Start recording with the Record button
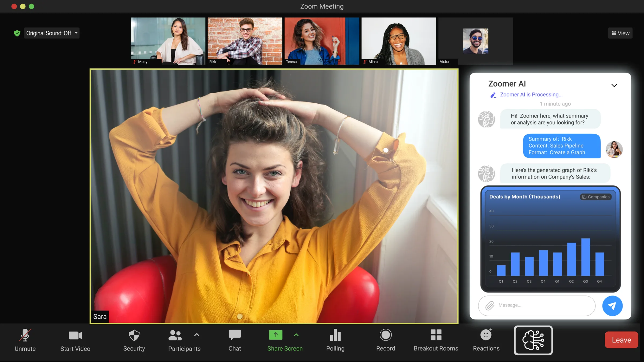 pyautogui.click(x=386, y=340)
